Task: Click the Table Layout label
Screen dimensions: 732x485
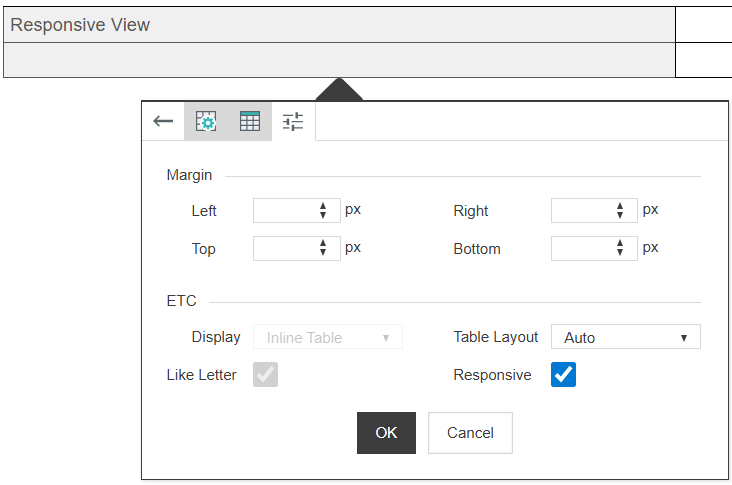Action: click(x=496, y=337)
